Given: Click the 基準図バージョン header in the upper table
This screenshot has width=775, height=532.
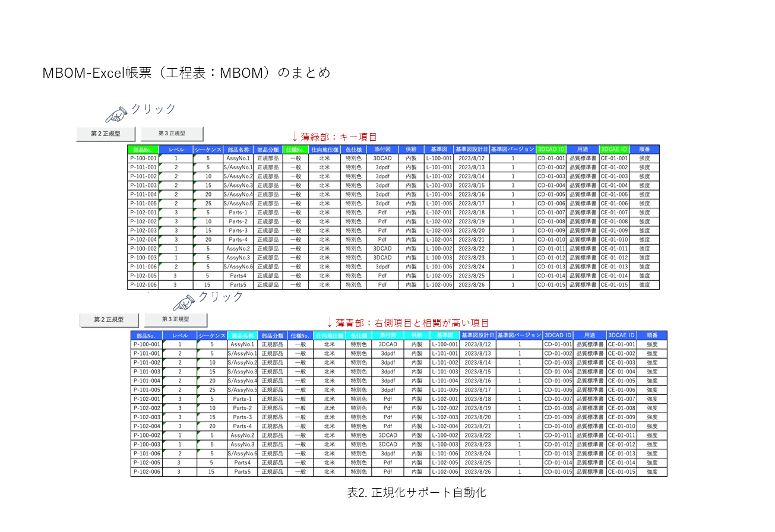Looking at the screenshot, I should [x=513, y=150].
